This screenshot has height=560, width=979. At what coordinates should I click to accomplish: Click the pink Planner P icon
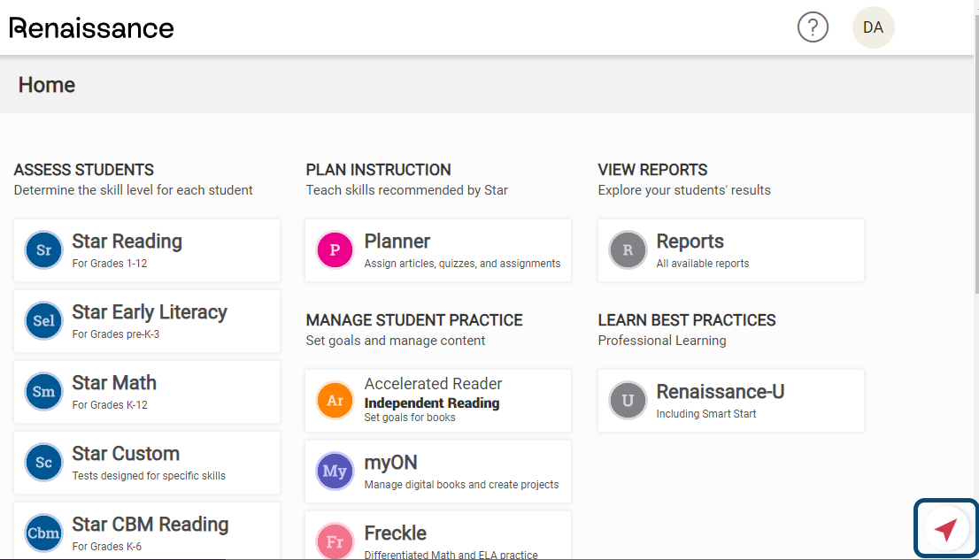point(335,249)
